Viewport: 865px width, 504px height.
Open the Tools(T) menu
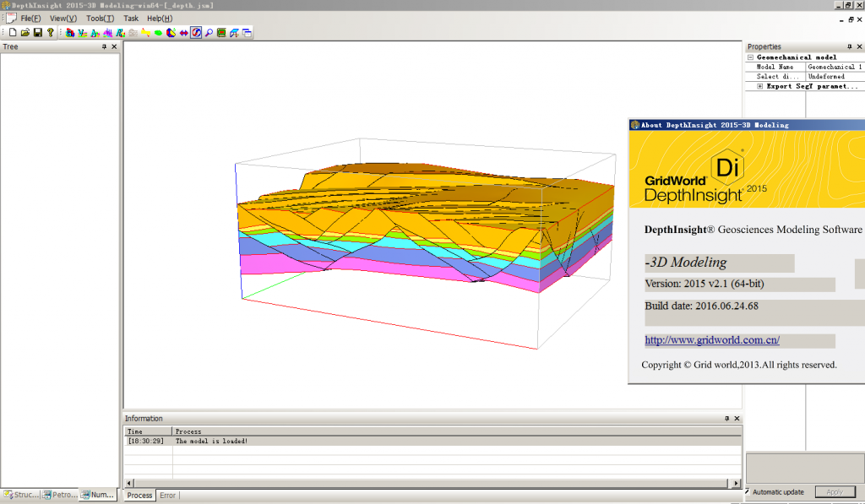pos(100,19)
